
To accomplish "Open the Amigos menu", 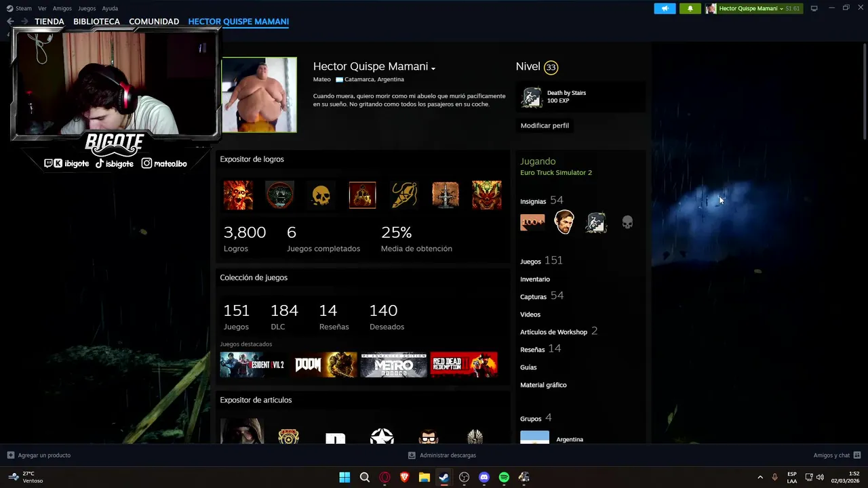I will (x=62, y=9).
